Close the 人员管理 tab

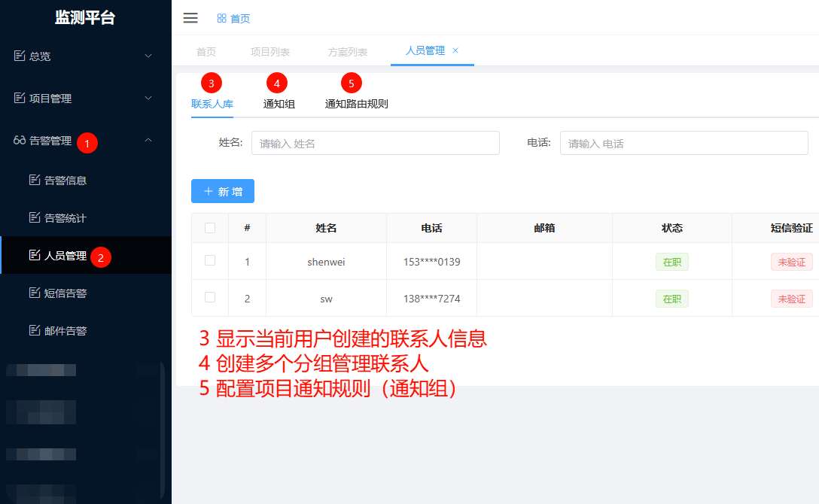(455, 50)
